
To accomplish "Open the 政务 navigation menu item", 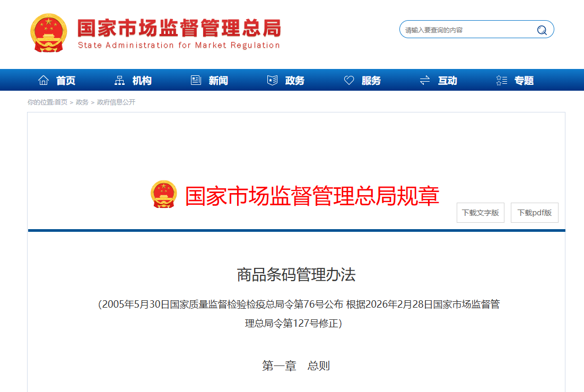I will tap(294, 81).
